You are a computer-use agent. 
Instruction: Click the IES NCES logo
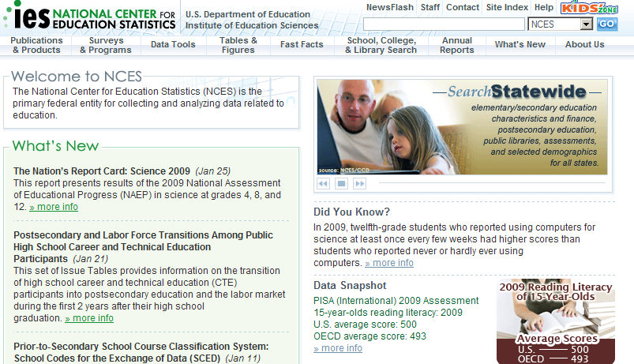(90, 17)
